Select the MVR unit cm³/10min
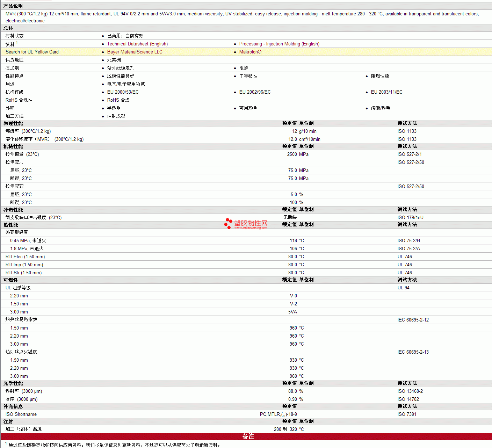The image size is (492, 448). click(x=310, y=139)
